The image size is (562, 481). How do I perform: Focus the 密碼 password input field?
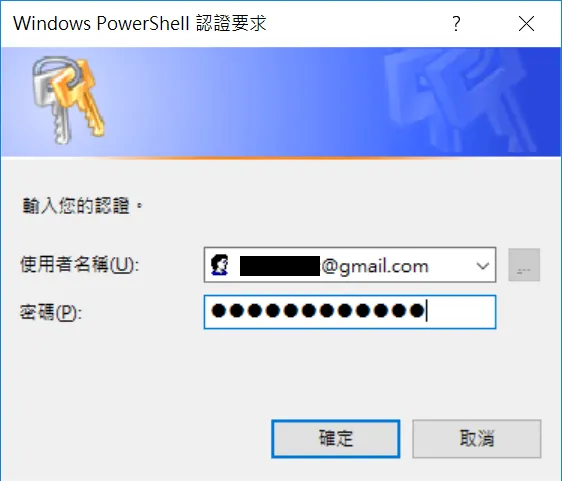point(350,312)
